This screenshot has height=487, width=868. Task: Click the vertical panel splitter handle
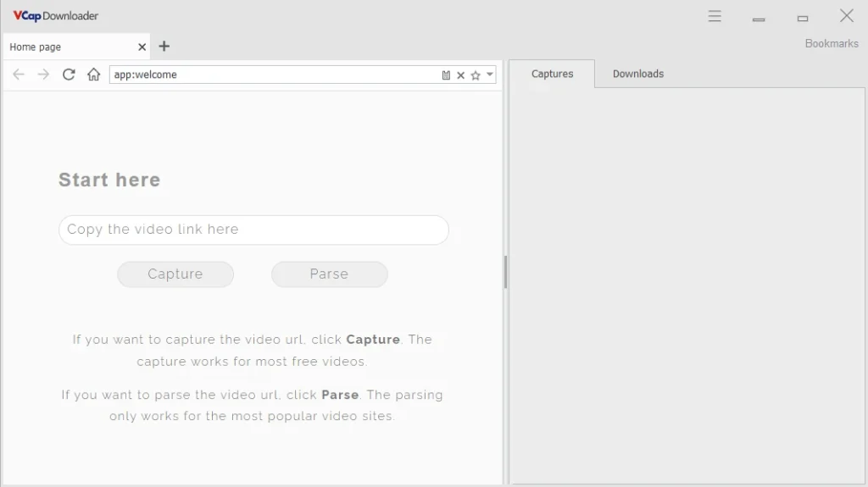click(506, 272)
